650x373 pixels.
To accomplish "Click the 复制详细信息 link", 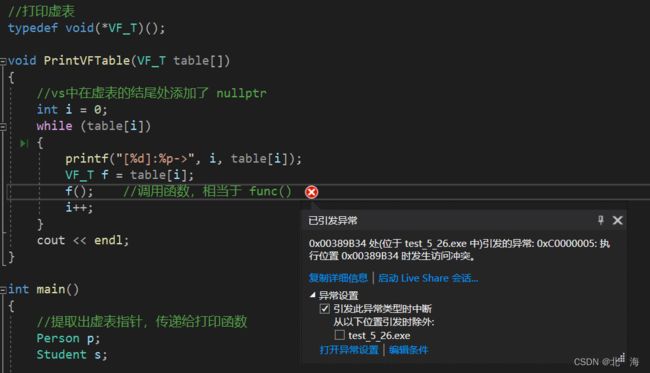I will (338, 278).
